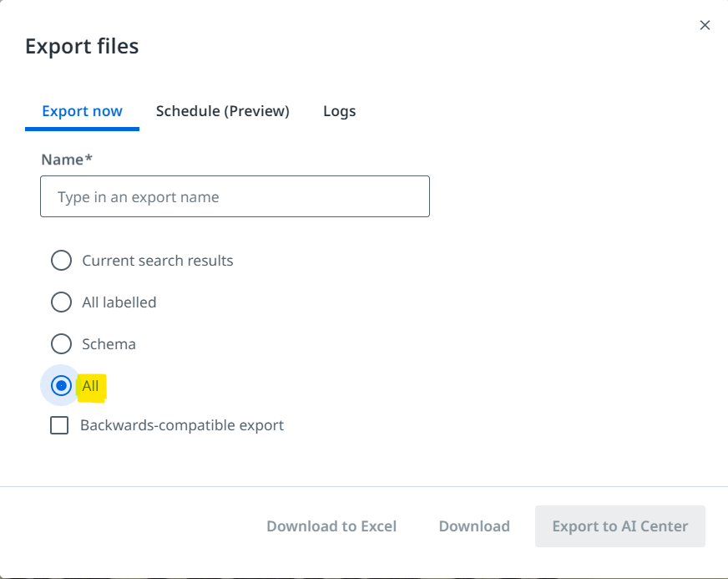Click the Schema option label

click(109, 344)
